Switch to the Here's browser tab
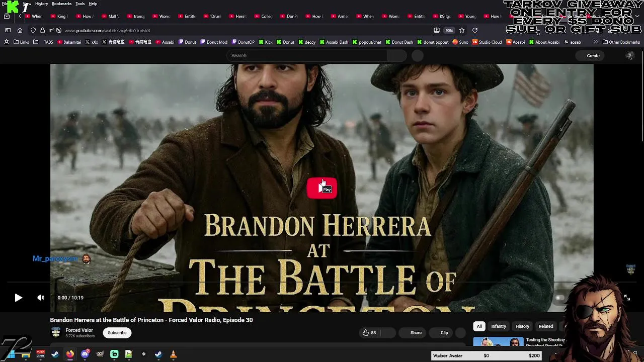644x362 pixels. pyautogui.click(x=237, y=17)
